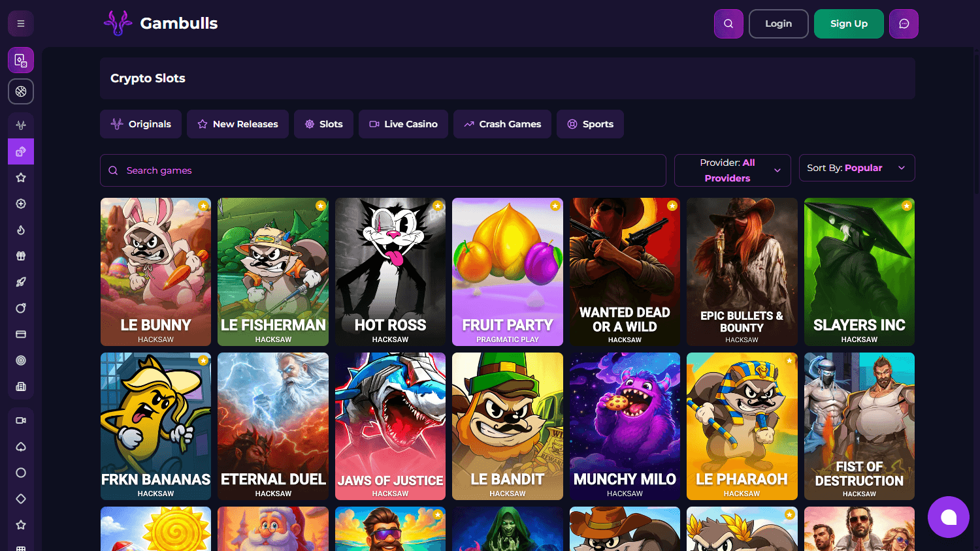Open the Provider: All Providers dropdown
This screenshot has width=980, height=551.
(732, 170)
